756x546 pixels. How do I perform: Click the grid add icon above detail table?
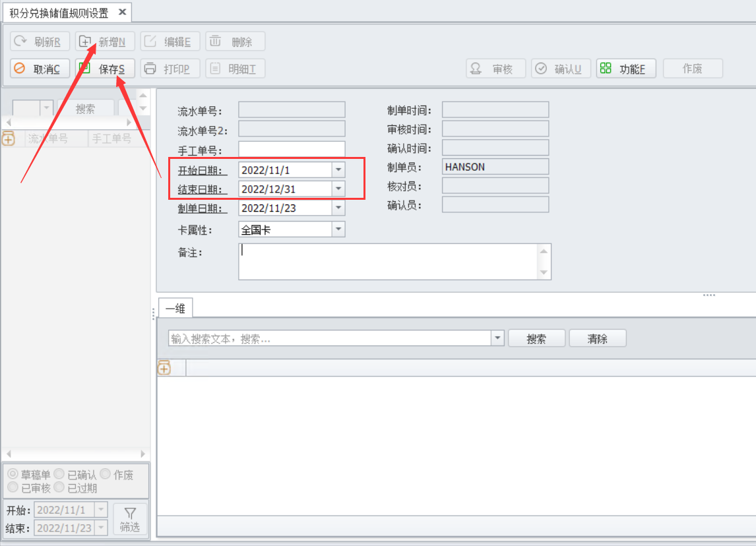164,368
